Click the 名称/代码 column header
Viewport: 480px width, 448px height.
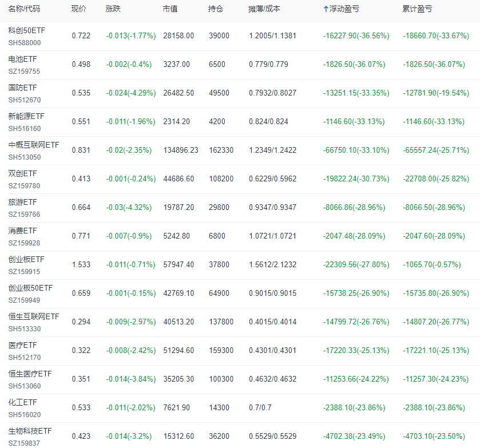point(24,9)
